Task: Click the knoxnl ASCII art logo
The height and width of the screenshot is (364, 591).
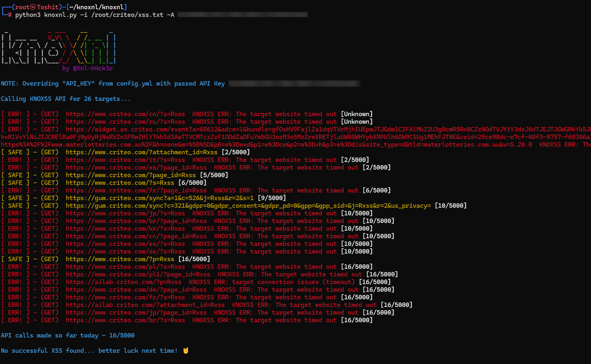Action: pyautogui.click(x=59, y=48)
